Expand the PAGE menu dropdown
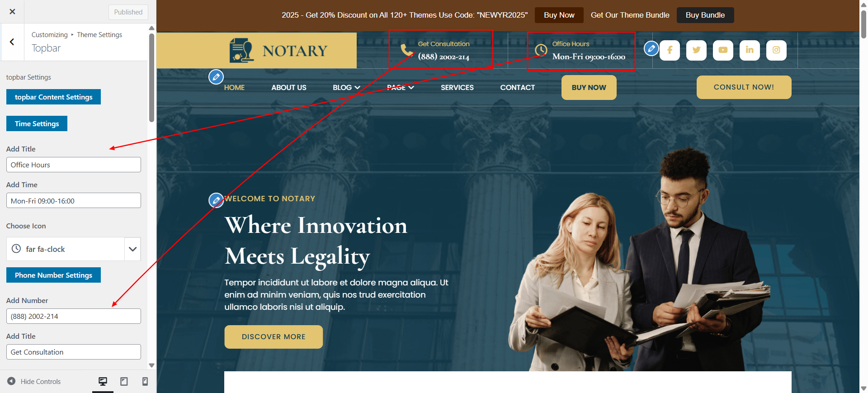 click(x=401, y=88)
